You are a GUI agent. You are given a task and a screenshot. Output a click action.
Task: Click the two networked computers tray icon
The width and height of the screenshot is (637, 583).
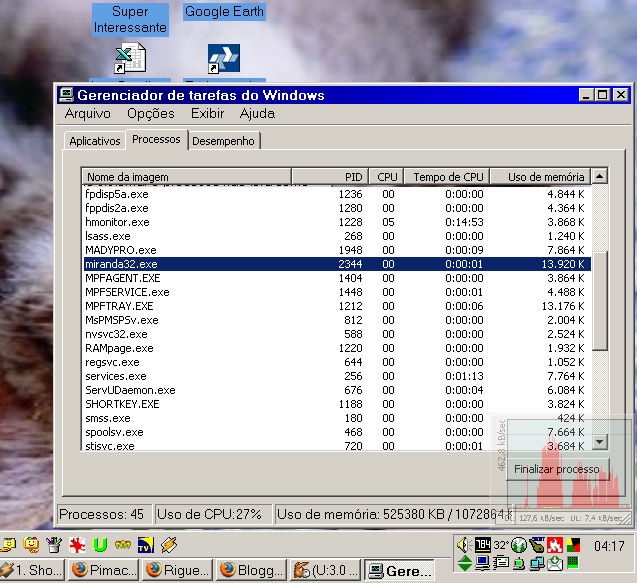(x=537, y=563)
